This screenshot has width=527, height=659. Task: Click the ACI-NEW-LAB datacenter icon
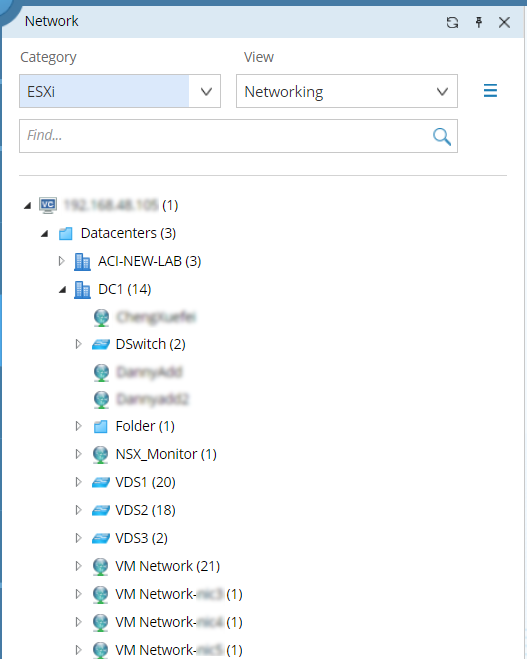pos(82,261)
